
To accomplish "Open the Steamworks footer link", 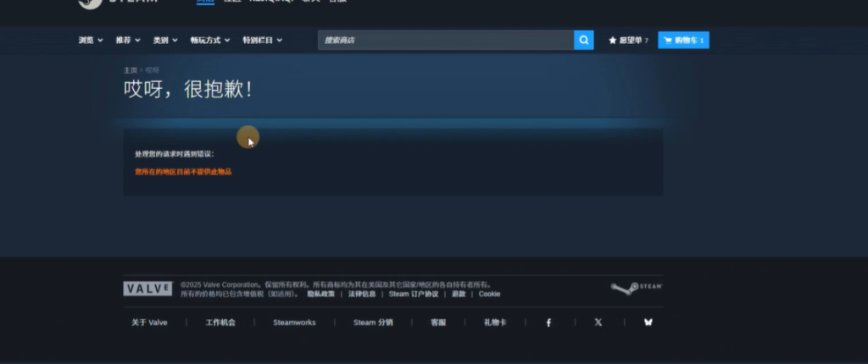I will 294,323.
